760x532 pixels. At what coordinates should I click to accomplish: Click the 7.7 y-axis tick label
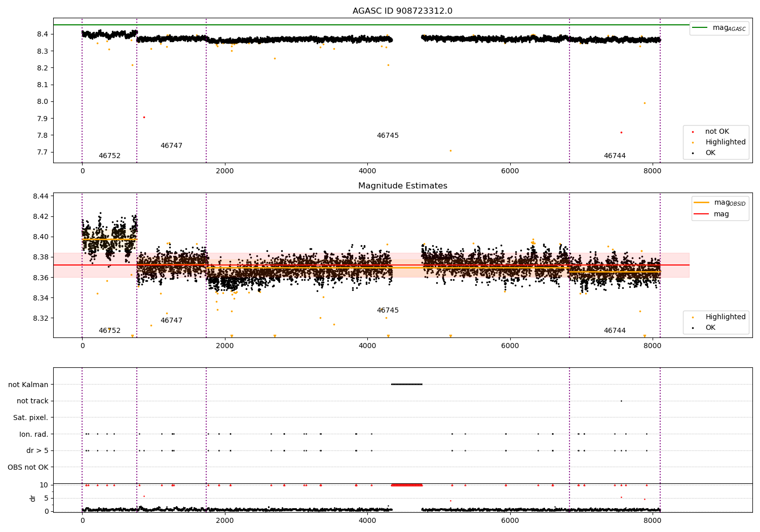(43, 153)
